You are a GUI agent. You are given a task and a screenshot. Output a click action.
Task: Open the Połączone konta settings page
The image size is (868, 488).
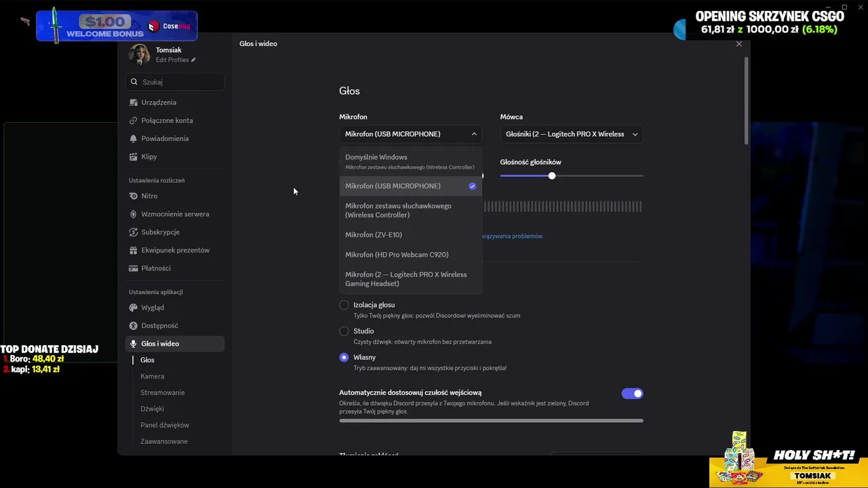click(175, 121)
